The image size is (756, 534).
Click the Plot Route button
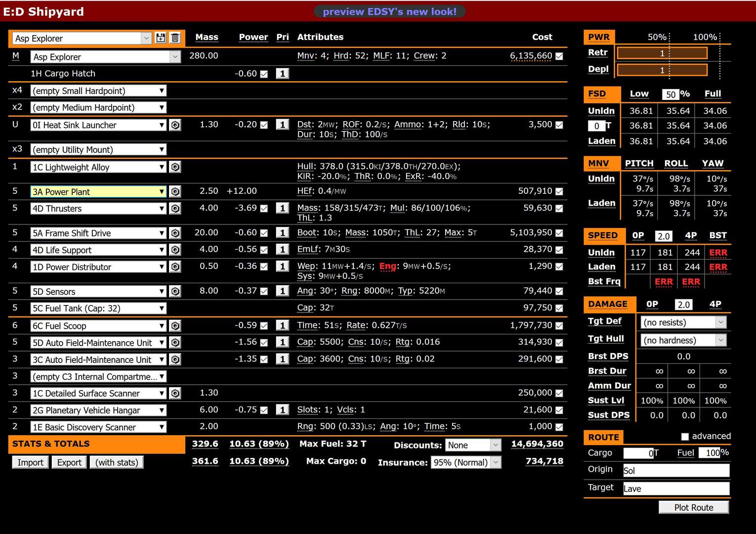[694, 507]
